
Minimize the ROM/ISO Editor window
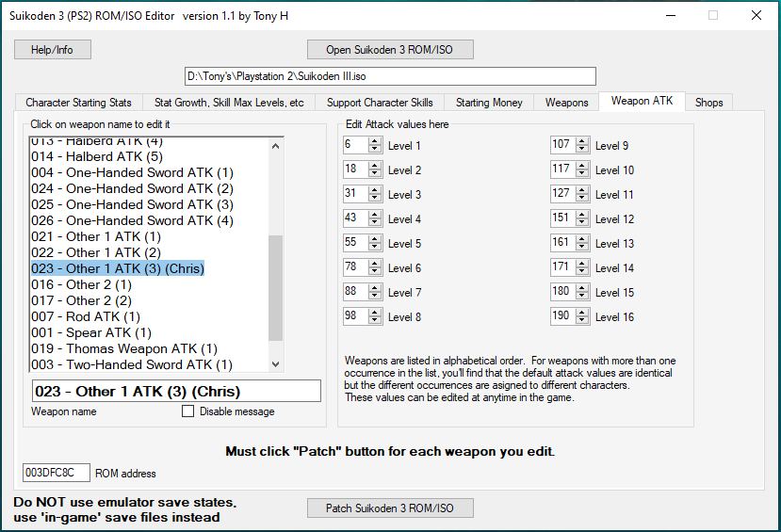click(x=671, y=15)
